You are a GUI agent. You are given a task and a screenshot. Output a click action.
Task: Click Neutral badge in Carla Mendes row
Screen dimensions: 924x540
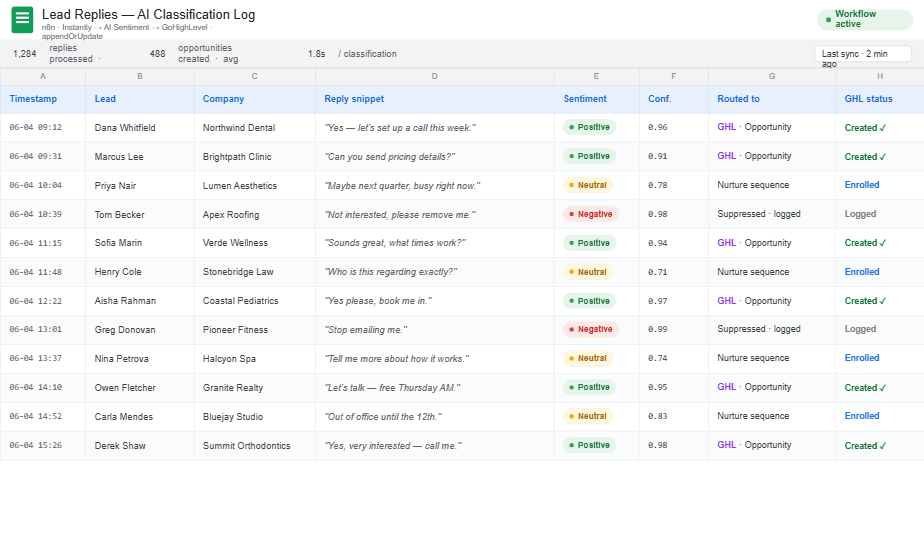point(588,416)
